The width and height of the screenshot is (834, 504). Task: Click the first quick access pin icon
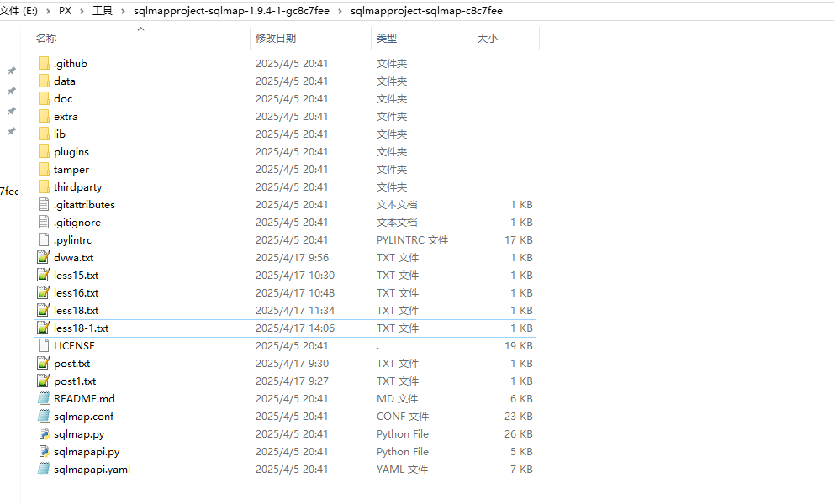[11, 71]
